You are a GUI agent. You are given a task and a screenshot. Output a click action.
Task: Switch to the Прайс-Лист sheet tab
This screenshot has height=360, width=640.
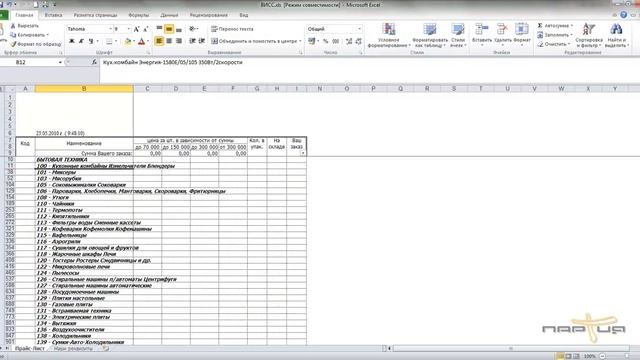[x=29, y=349]
